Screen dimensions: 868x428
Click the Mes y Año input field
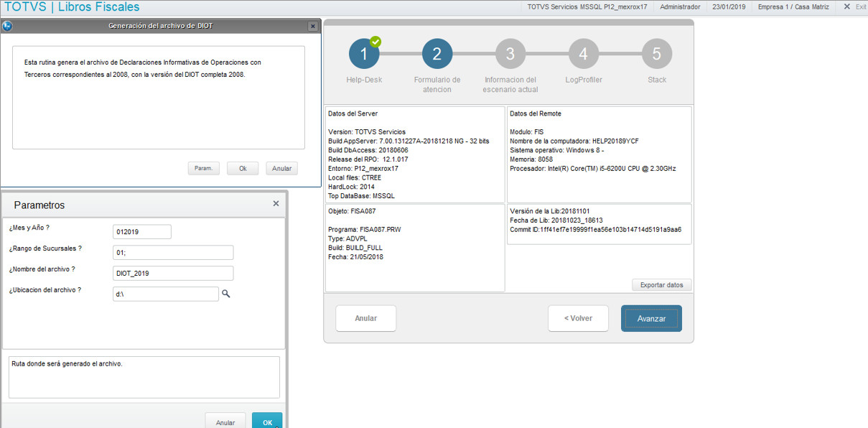click(x=142, y=232)
